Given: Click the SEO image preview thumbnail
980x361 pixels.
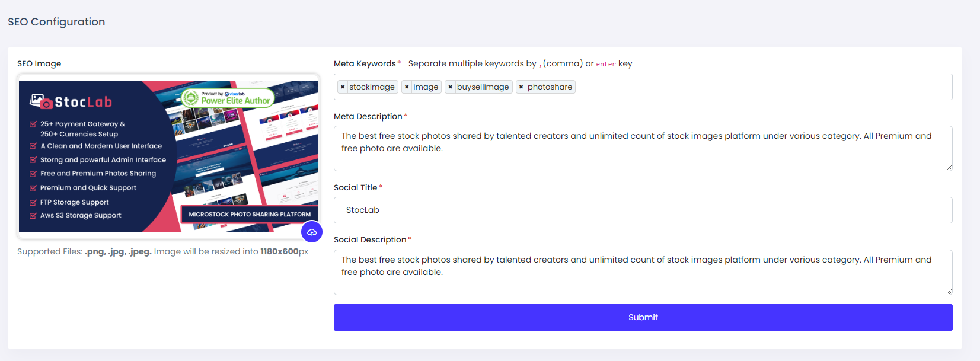Looking at the screenshot, I should [168, 156].
